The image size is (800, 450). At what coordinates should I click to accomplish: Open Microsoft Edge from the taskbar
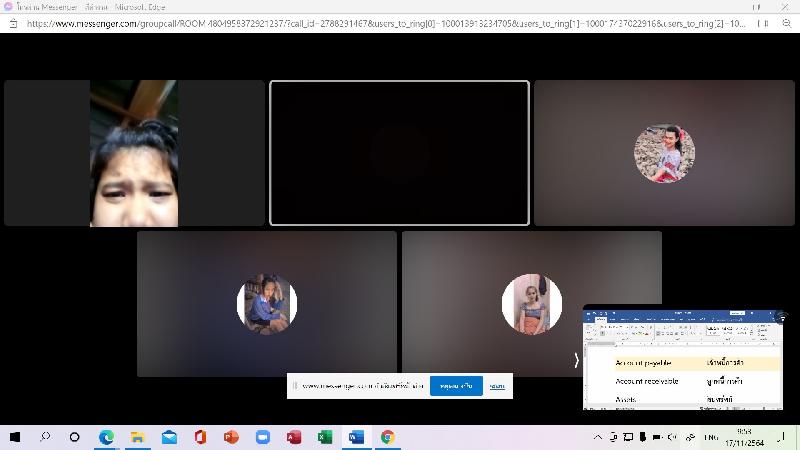point(106,437)
